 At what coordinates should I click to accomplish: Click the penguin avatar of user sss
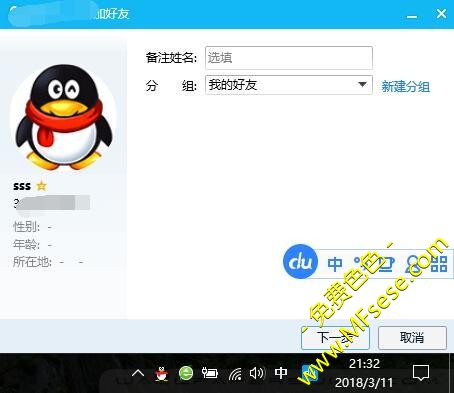(x=64, y=116)
